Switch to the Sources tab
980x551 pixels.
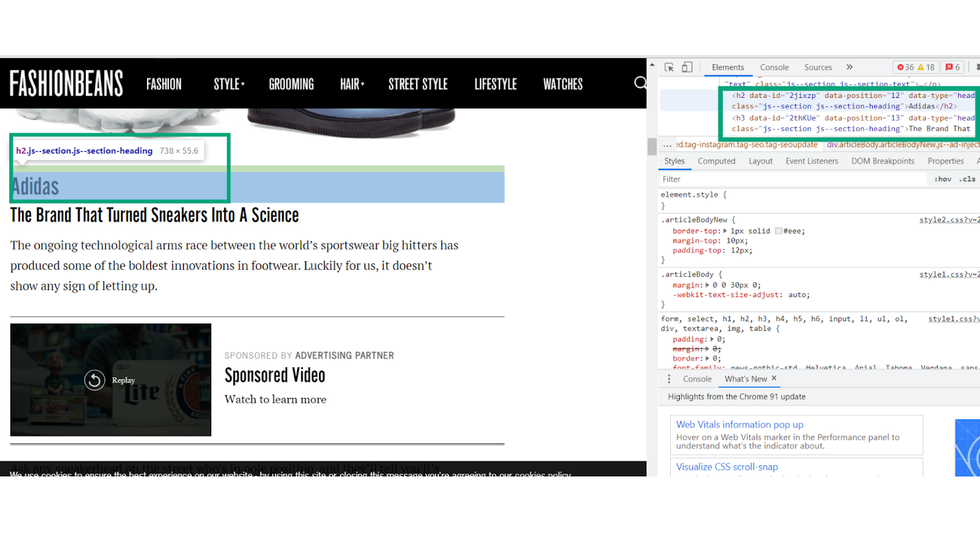click(x=818, y=67)
